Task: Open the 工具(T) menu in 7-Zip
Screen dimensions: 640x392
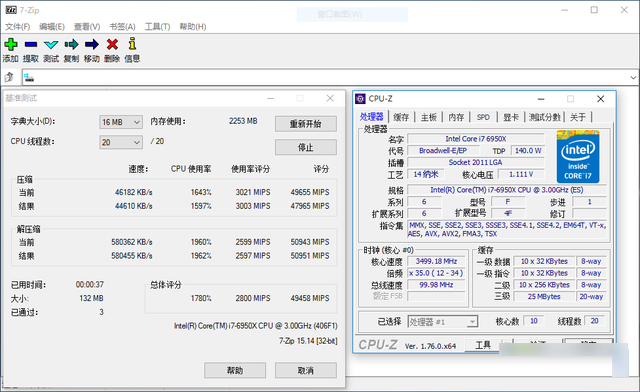Action: tap(158, 27)
